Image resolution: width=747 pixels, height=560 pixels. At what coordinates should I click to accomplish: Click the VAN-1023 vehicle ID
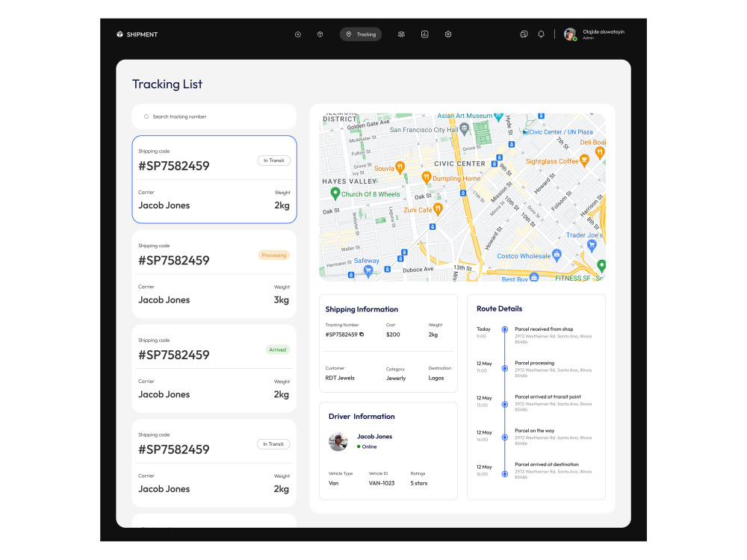(x=382, y=483)
